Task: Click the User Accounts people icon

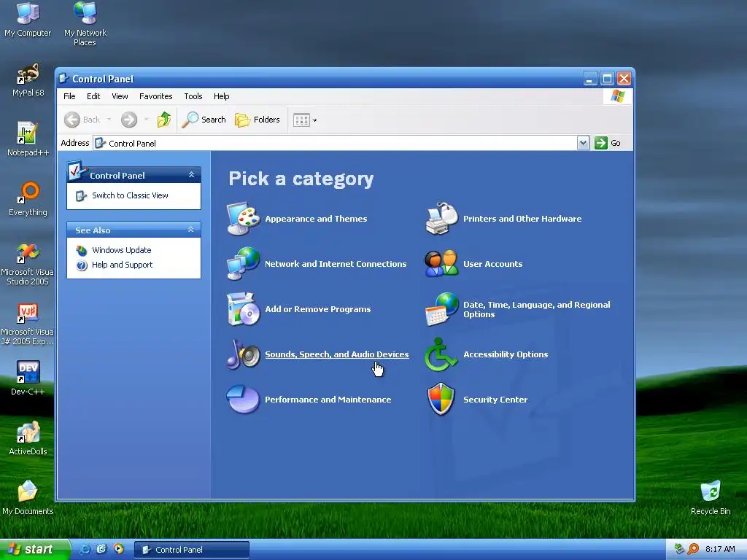Action: coord(441,263)
